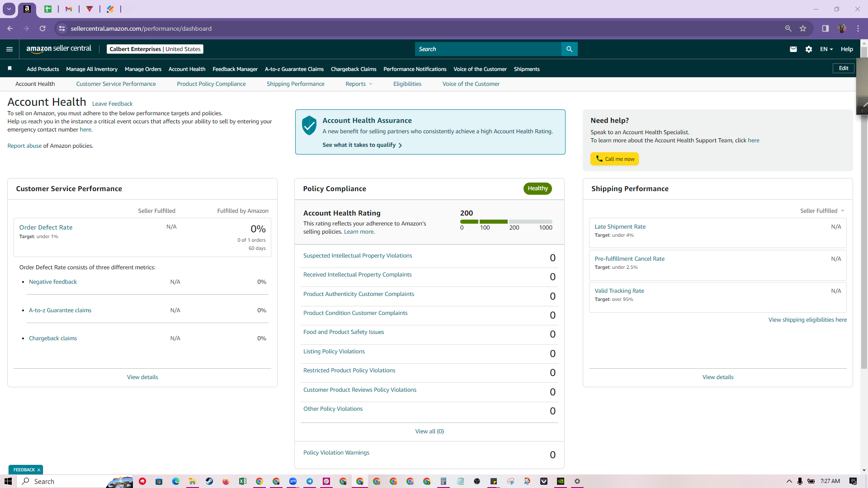
Task: Open the browser side panel icon
Action: [x=826, y=28]
